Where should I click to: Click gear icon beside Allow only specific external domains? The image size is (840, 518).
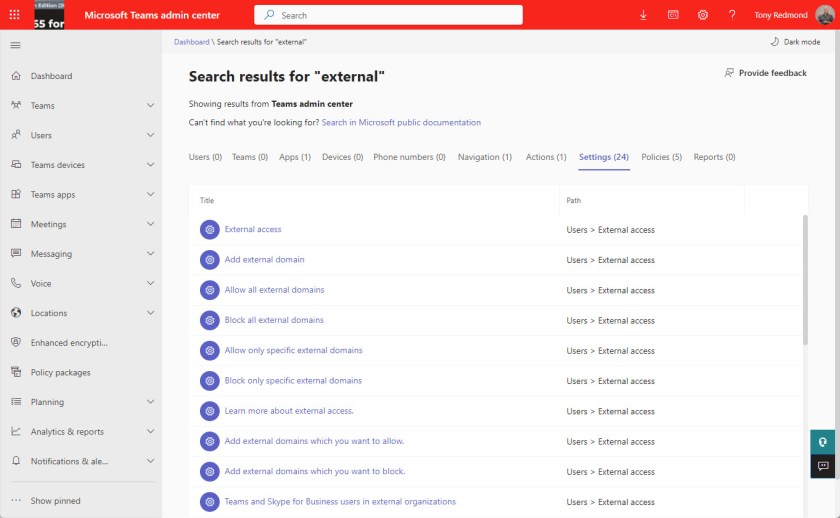point(210,350)
